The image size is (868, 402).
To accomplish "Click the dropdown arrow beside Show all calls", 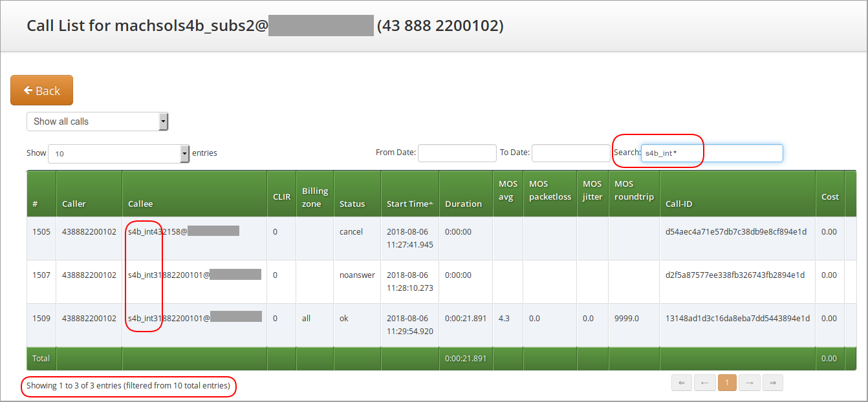I will coord(164,122).
